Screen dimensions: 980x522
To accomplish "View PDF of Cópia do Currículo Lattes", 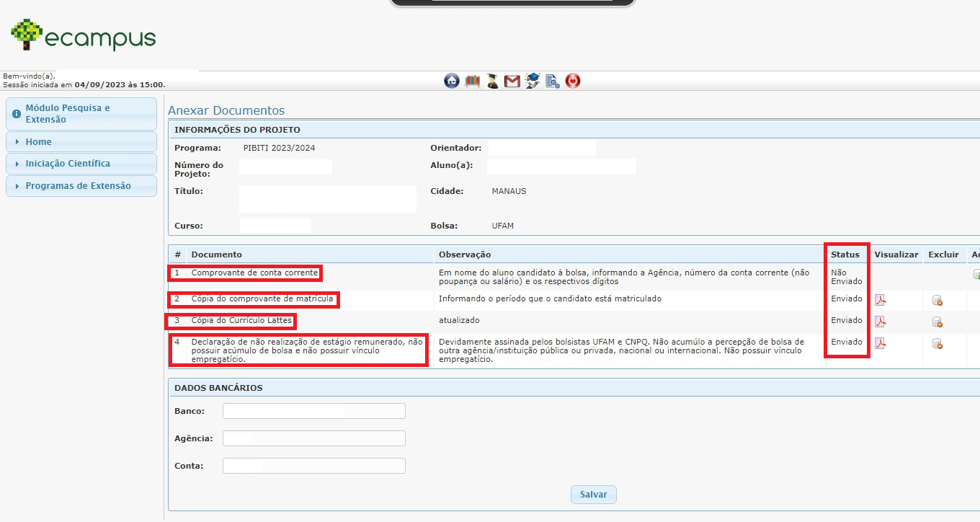I will point(880,322).
